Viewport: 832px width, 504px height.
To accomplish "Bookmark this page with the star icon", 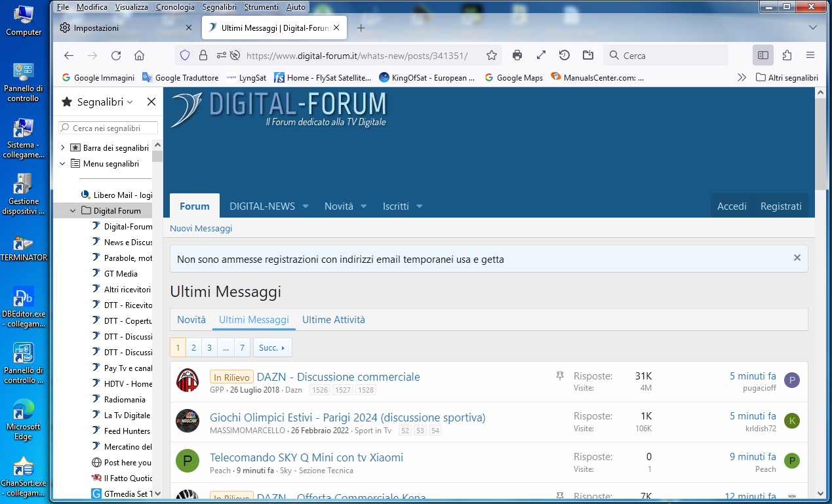I will pos(492,56).
